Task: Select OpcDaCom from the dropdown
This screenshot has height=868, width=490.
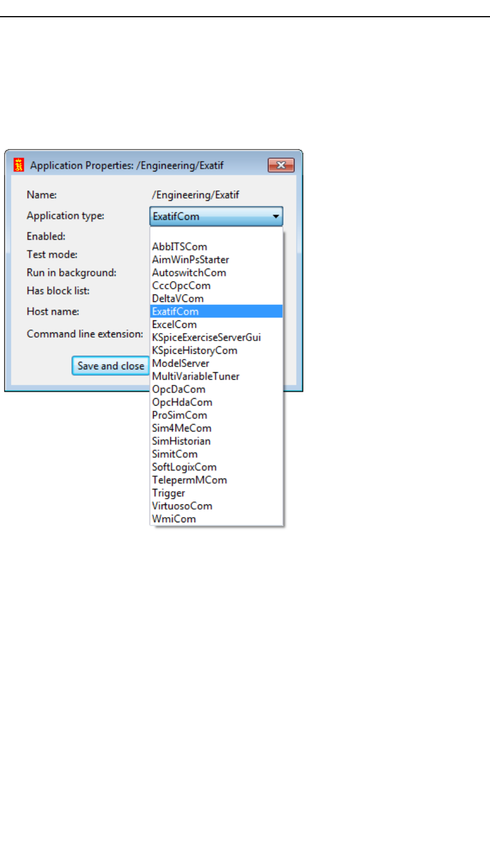Action: (x=216, y=389)
